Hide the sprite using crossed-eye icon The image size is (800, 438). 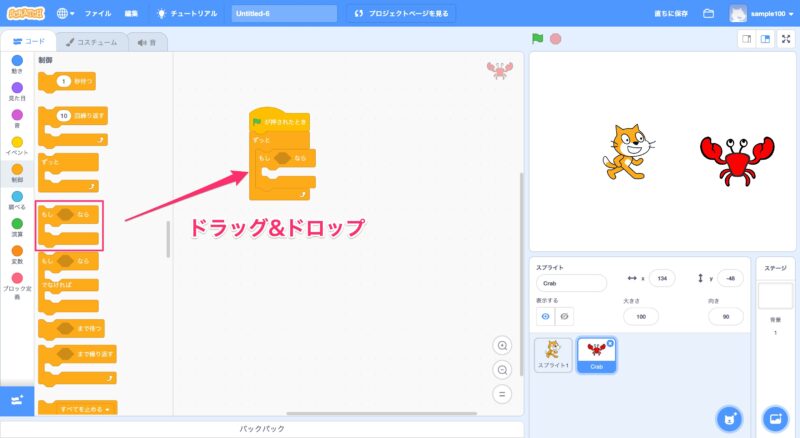[565, 316]
